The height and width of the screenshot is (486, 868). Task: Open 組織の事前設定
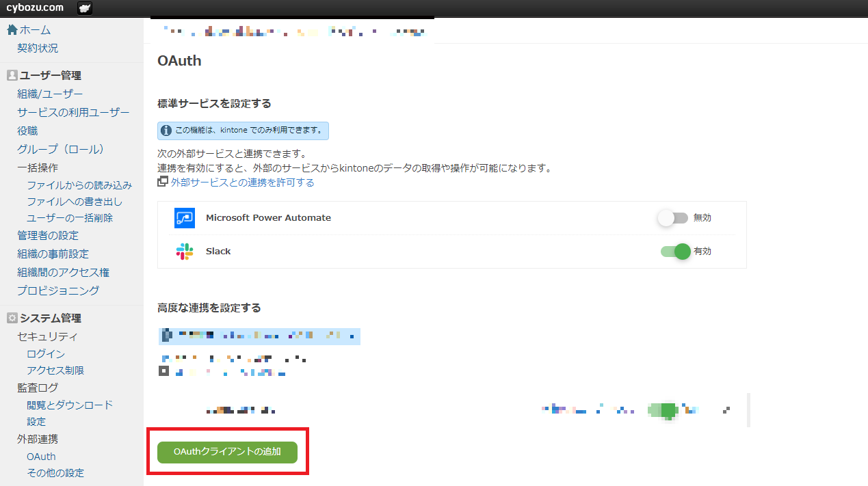(53, 254)
